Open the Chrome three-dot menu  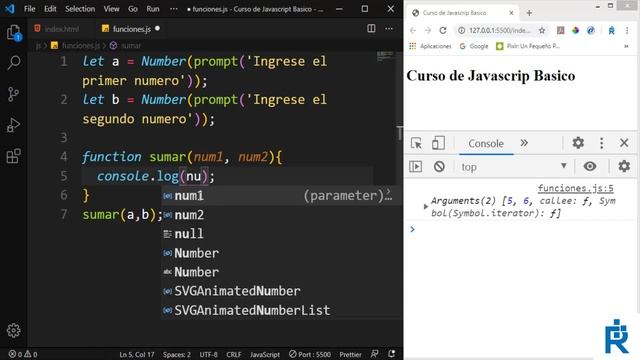tap(627, 30)
